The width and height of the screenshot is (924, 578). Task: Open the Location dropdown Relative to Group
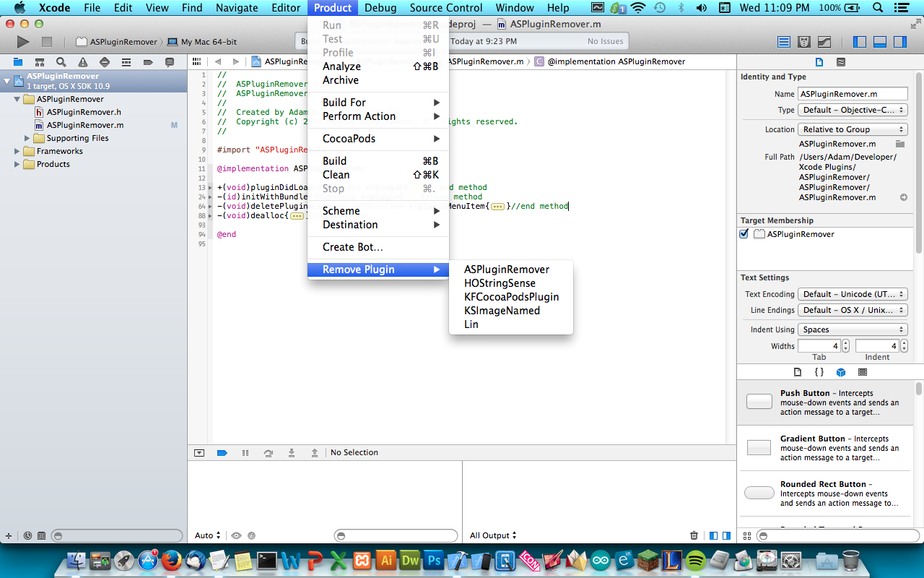coord(853,129)
